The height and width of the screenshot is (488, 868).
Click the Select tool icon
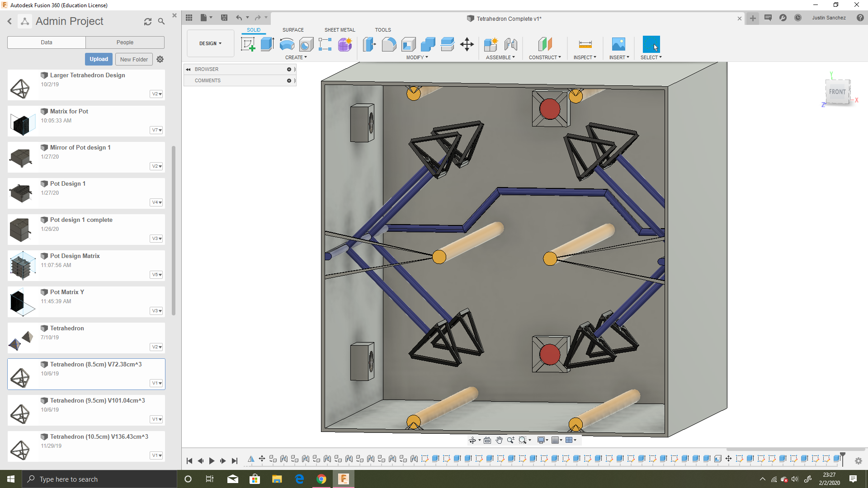(651, 44)
